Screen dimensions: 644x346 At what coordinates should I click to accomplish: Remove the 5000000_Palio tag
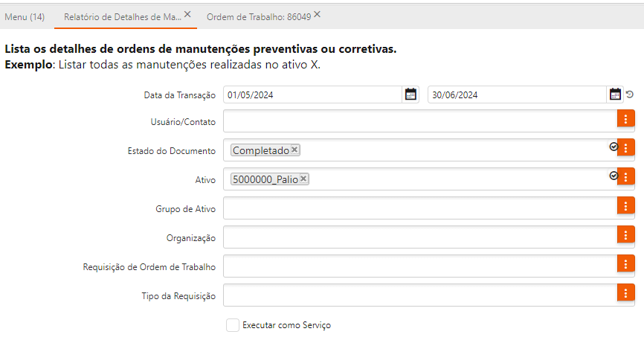click(303, 179)
